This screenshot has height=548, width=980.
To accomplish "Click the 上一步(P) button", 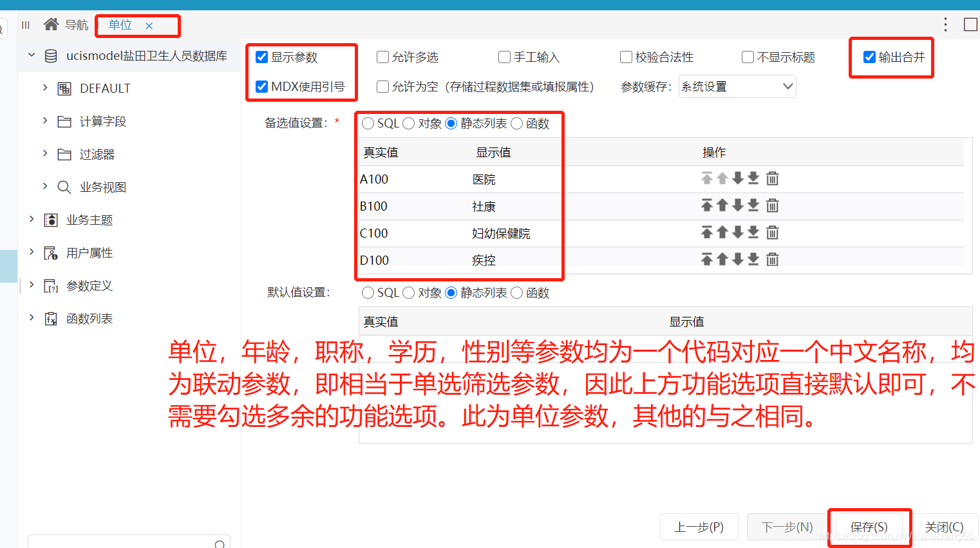I will [x=699, y=527].
